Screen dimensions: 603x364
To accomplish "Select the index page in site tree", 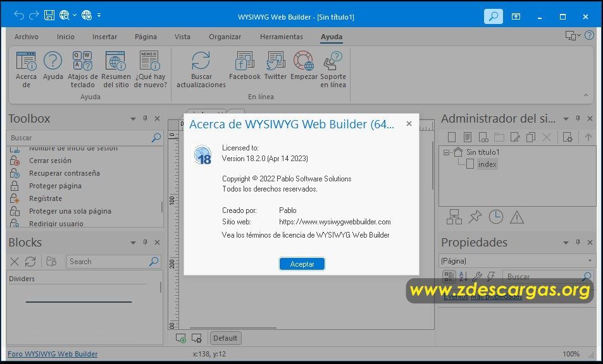I will tap(487, 164).
